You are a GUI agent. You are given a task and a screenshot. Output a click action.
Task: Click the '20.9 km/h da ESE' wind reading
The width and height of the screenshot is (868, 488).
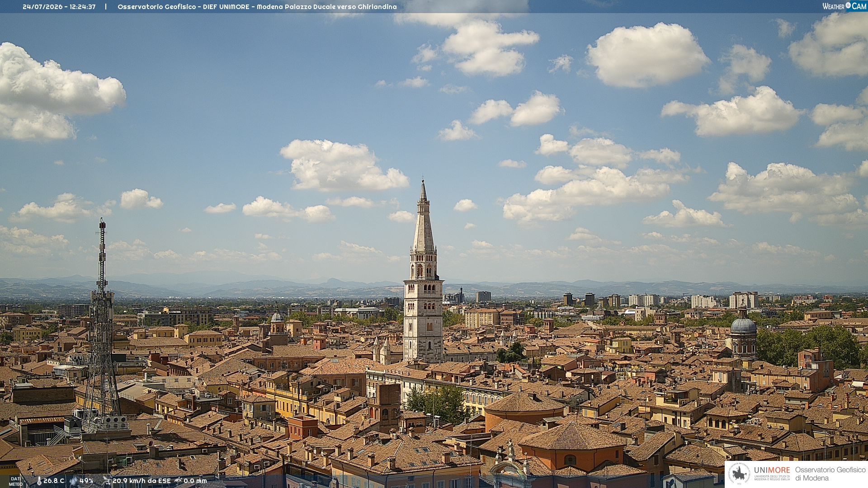pyautogui.click(x=142, y=481)
